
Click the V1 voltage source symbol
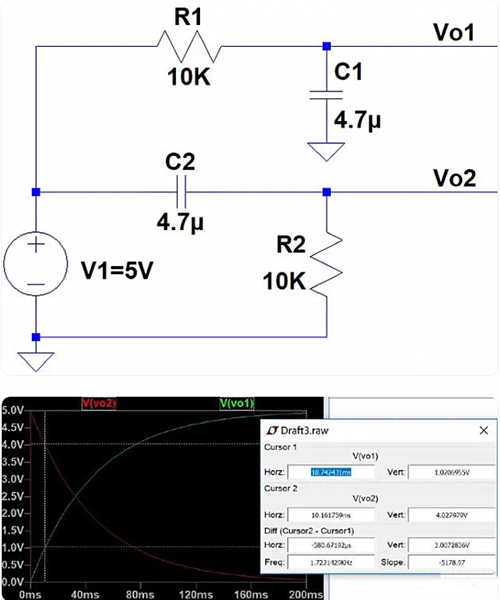pyautogui.click(x=36, y=264)
